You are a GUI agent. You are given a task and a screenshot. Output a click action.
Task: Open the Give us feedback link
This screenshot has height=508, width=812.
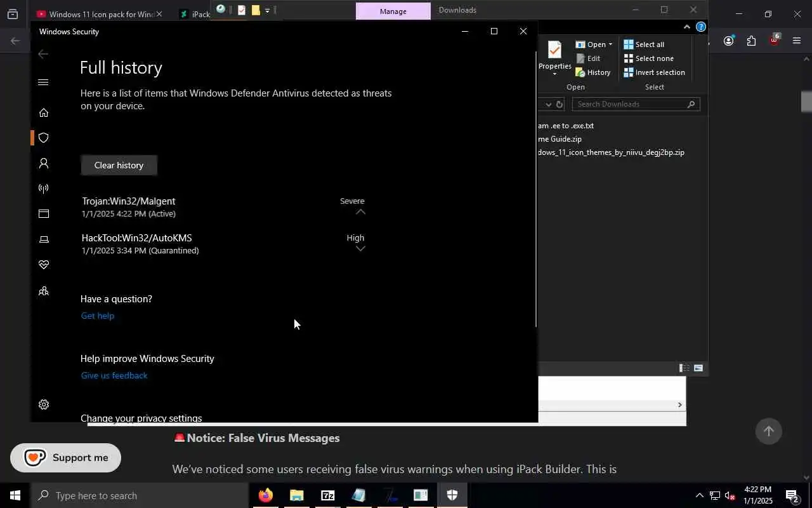pyautogui.click(x=114, y=375)
